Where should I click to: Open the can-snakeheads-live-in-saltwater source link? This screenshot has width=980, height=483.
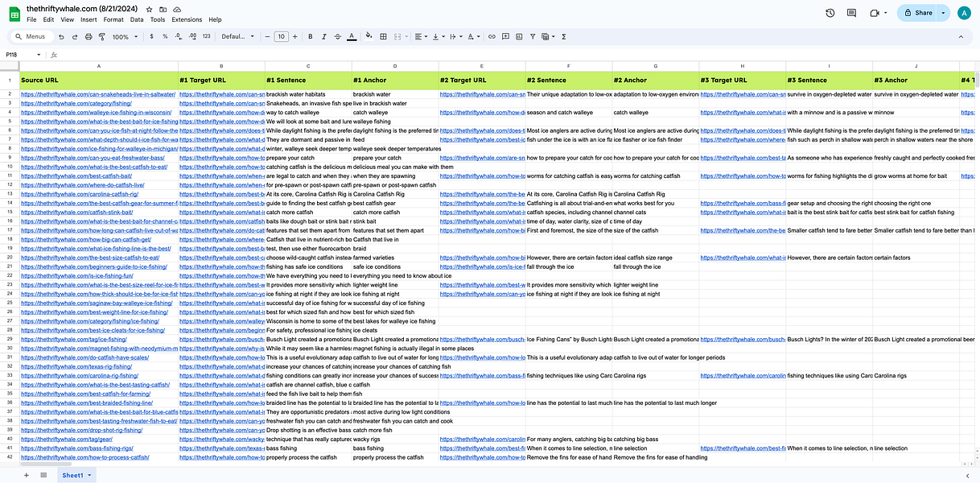(98, 94)
